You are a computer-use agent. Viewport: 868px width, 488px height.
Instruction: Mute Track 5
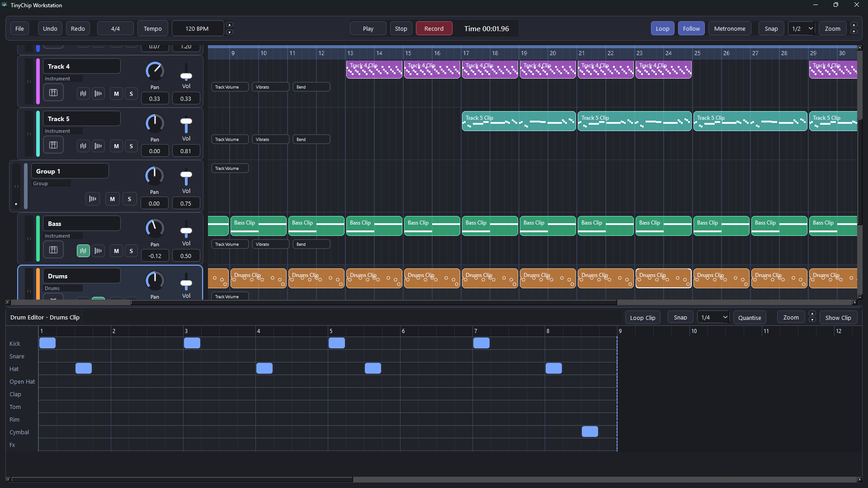click(x=117, y=146)
